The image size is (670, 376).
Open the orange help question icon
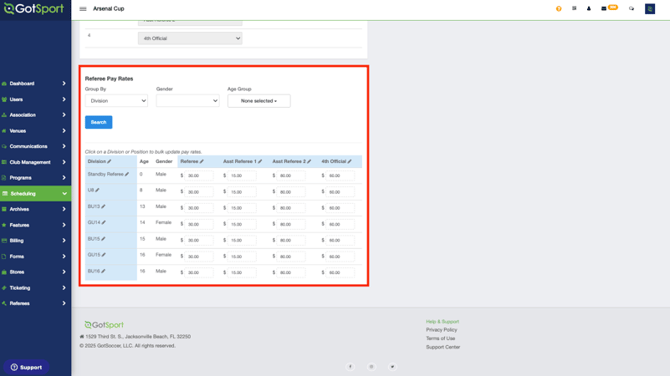click(x=558, y=9)
